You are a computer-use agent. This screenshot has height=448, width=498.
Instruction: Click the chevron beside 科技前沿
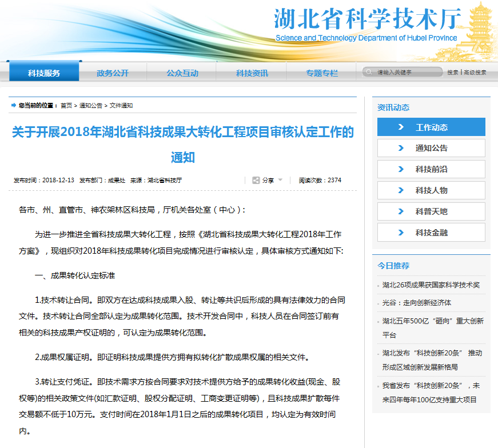click(x=401, y=169)
